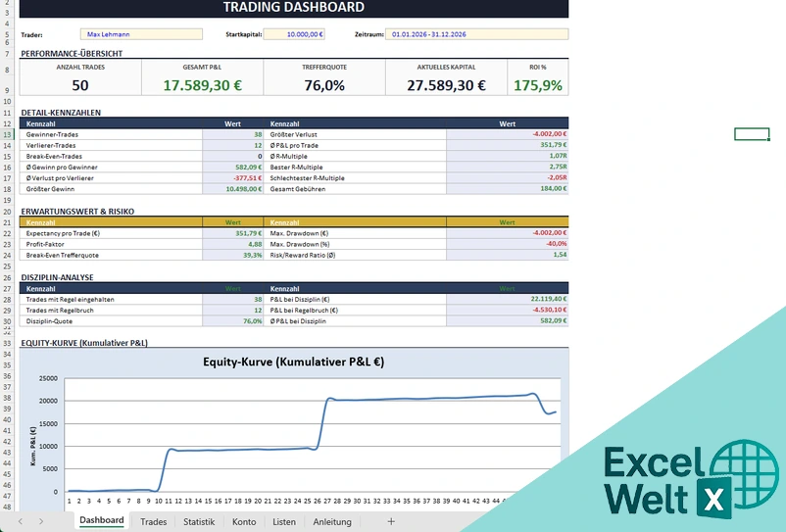Select the Trades mit Regelbruch label
The width and height of the screenshot is (786, 532).
[60, 311]
